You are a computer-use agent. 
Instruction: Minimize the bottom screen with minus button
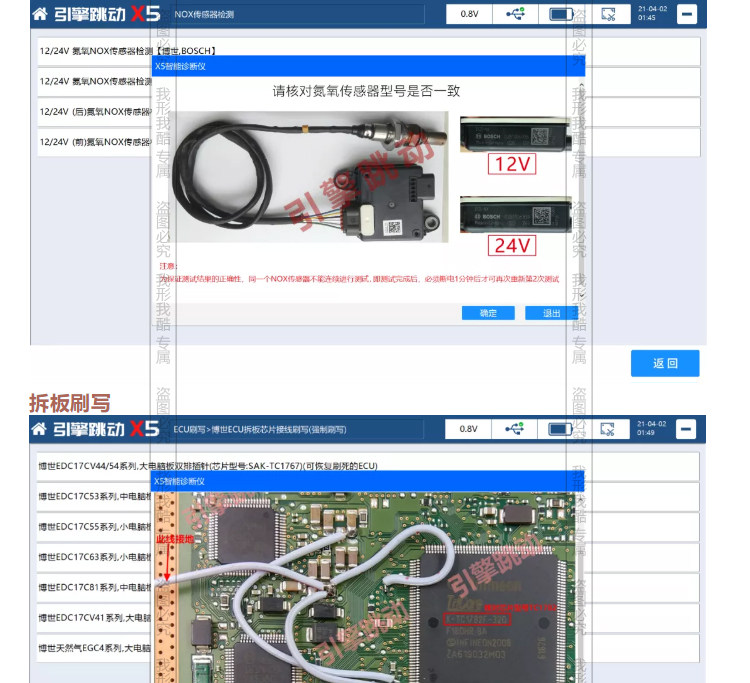686,429
